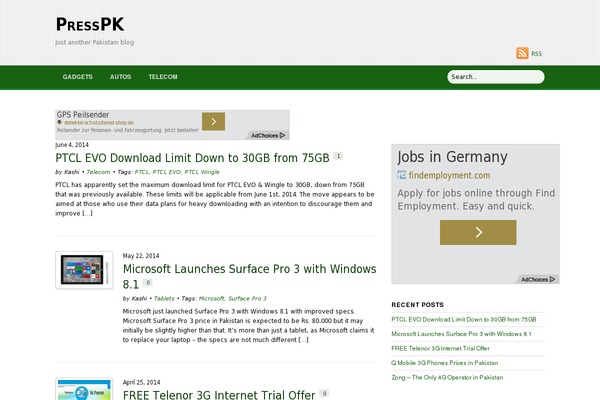
Task: Open recent post Q Mobile 3G Phones Prices
Action: pos(445,363)
